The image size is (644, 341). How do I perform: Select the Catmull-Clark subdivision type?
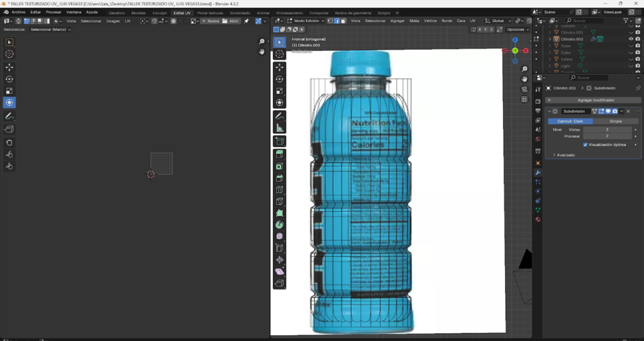pyautogui.click(x=570, y=121)
